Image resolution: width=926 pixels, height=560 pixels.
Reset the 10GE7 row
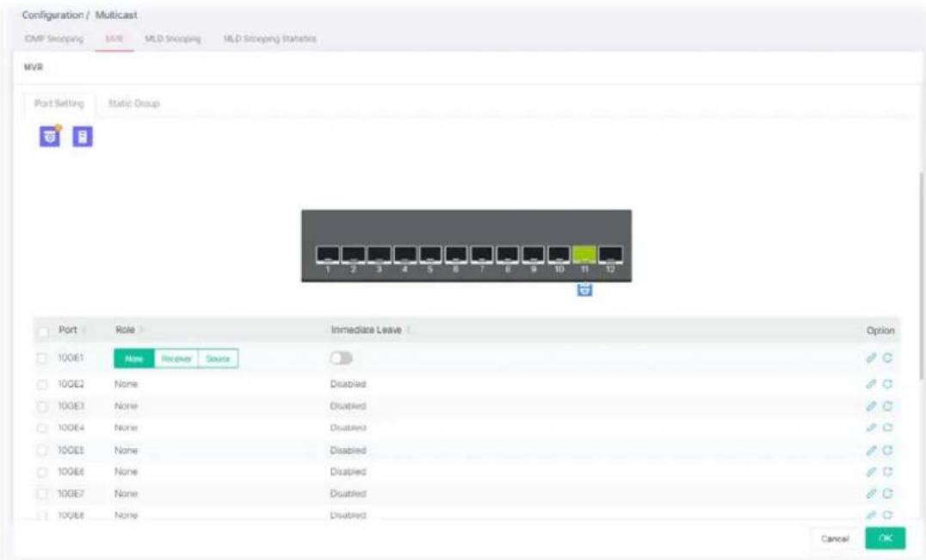(887, 493)
